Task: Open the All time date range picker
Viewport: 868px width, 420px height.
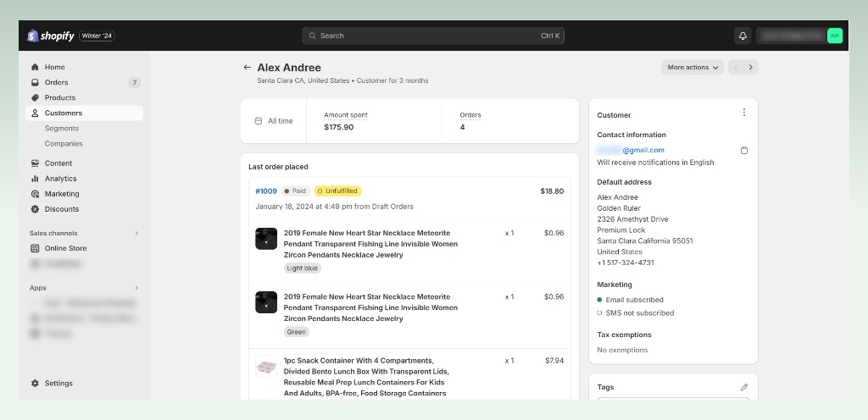Action: (274, 121)
